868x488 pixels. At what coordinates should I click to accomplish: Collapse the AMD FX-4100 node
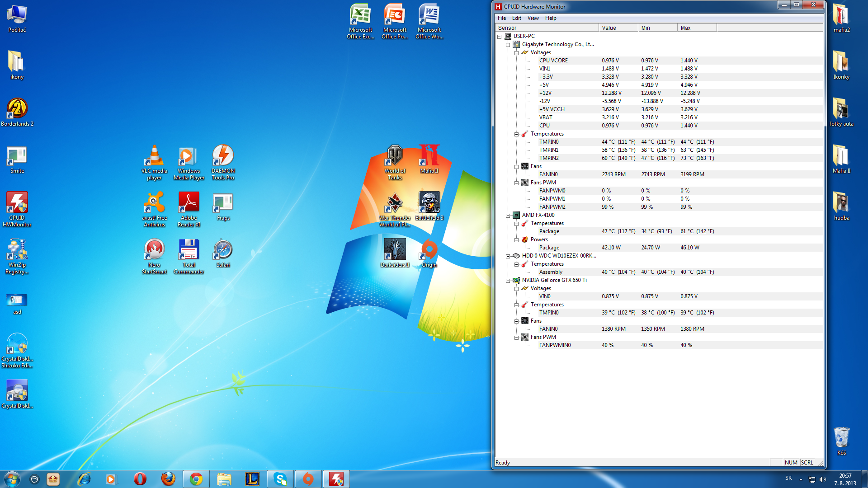point(508,216)
